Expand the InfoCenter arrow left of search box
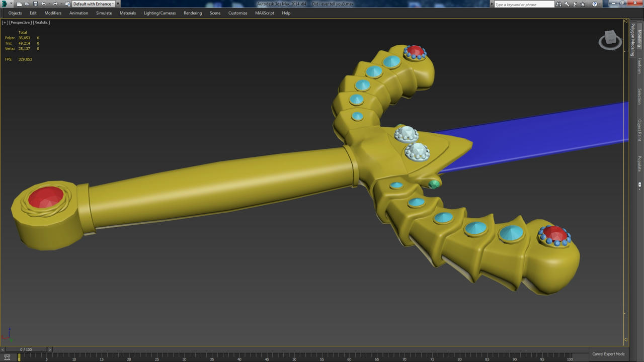644x362 pixels. (x=492, y=4)
